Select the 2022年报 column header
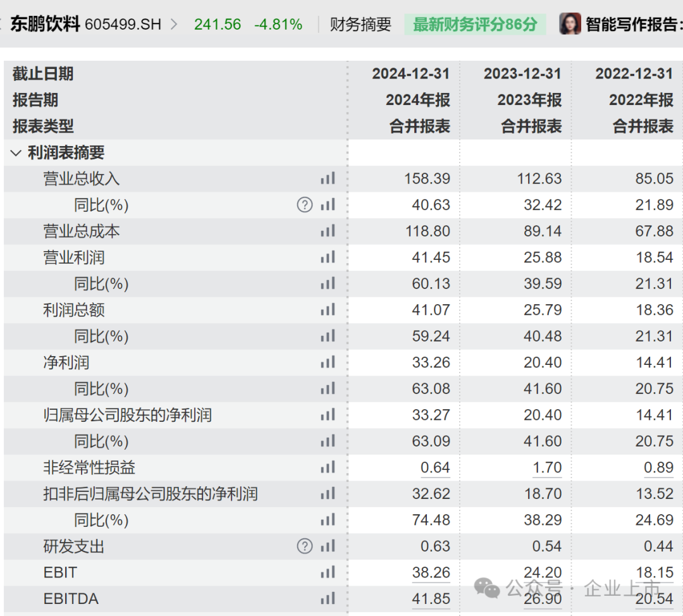This screenshot has width=683, height=616. (x=641, y=100)
